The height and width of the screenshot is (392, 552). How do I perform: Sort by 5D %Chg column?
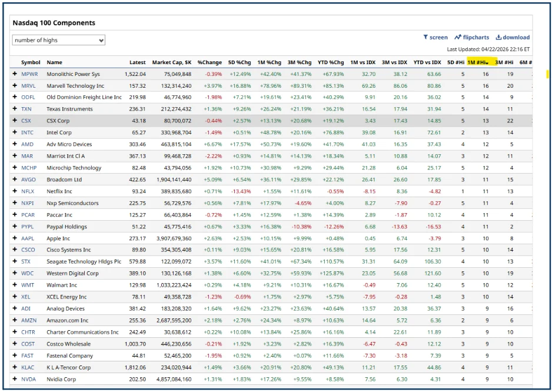click(x=240, y=62)
